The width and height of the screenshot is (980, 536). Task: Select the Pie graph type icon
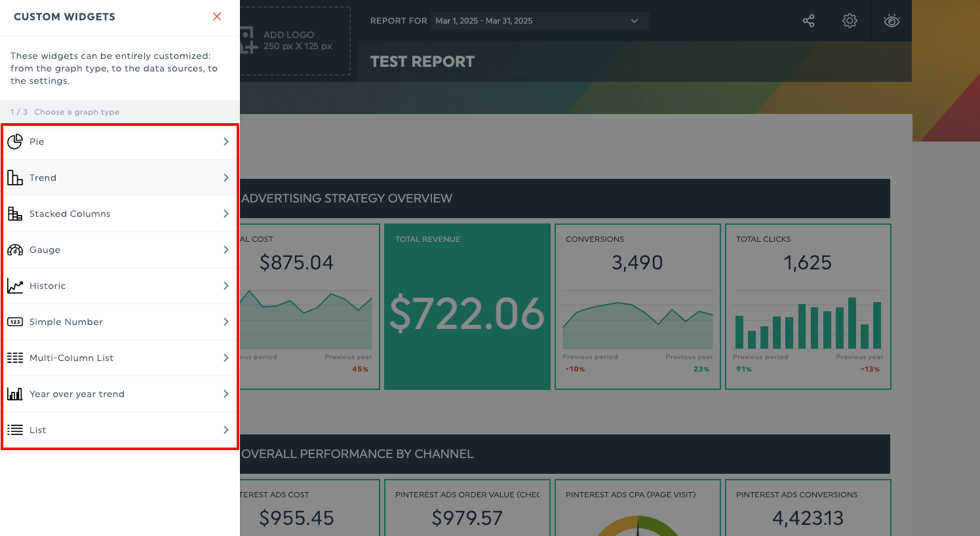15,141
